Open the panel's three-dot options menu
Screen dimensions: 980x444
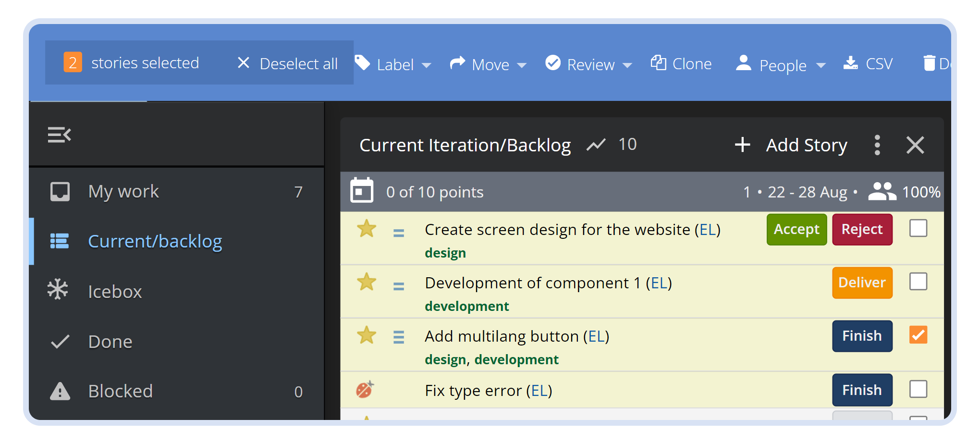coord(877,145)
